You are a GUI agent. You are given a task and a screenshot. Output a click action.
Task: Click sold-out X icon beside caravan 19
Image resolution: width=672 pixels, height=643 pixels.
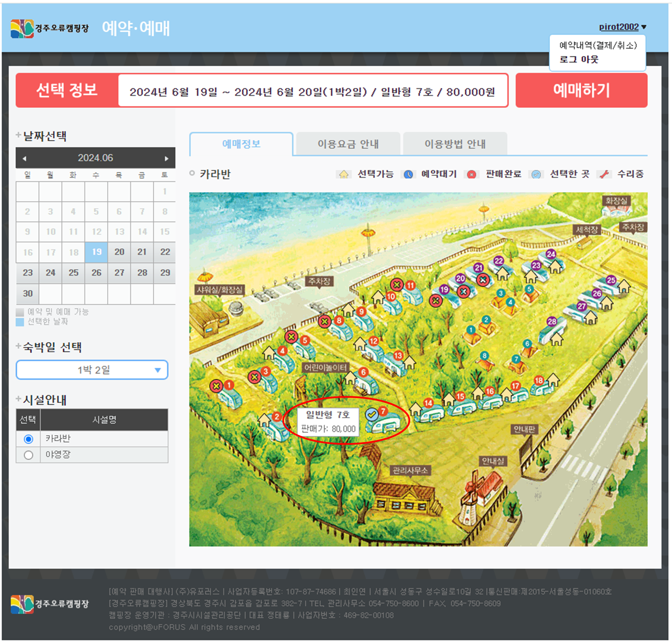[436, 301]
